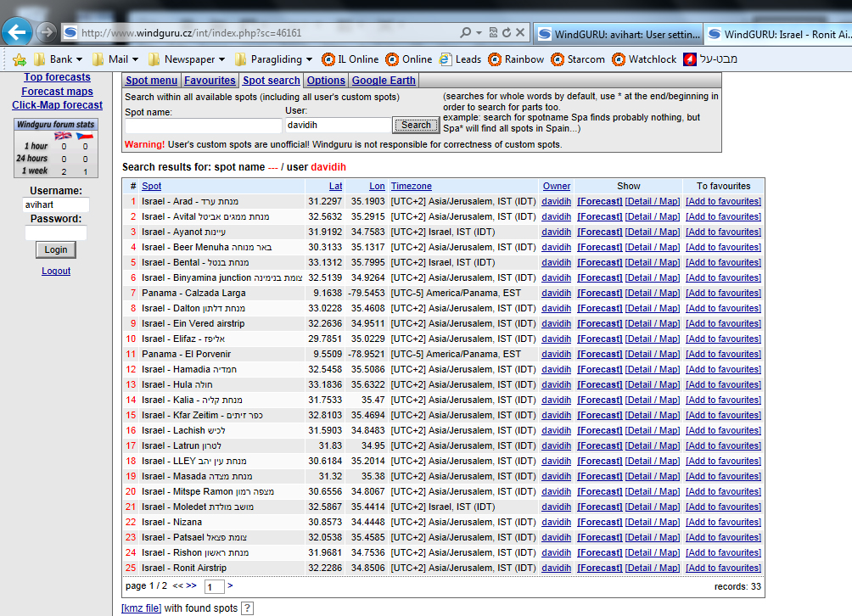This screenshot has width=852, height=616.
Task: Open the Forecast maps link
Action: pos(57,92)
